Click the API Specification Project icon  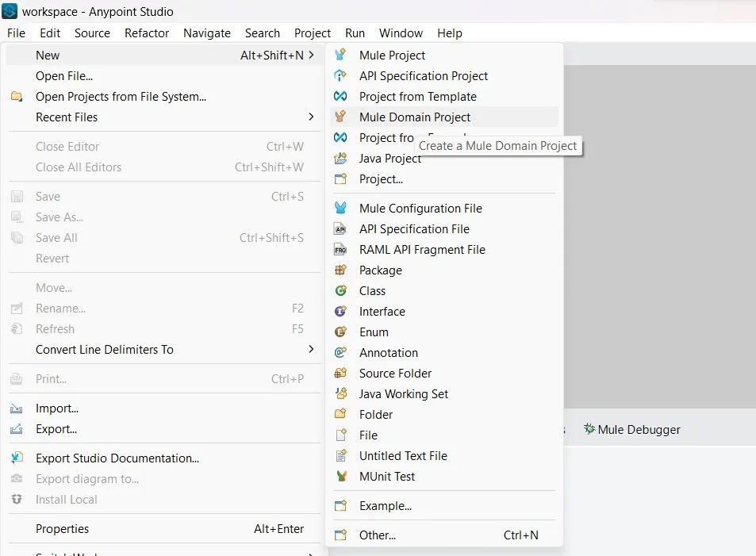[340, 75]
